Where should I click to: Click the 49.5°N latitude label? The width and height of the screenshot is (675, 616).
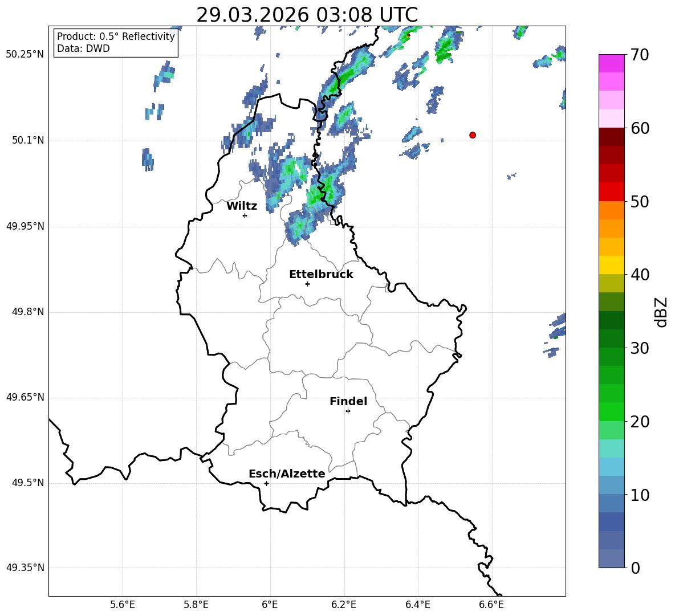click(x=28, y=483)
